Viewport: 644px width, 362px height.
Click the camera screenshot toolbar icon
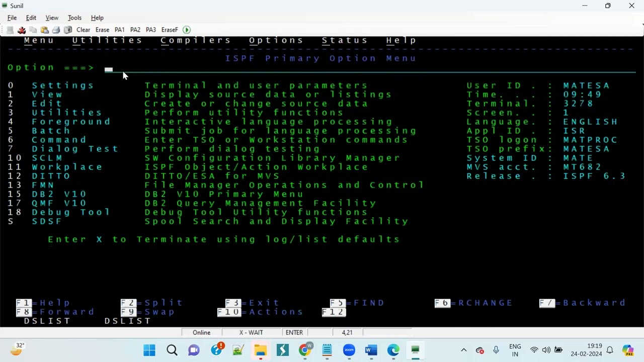pos(68,30)
